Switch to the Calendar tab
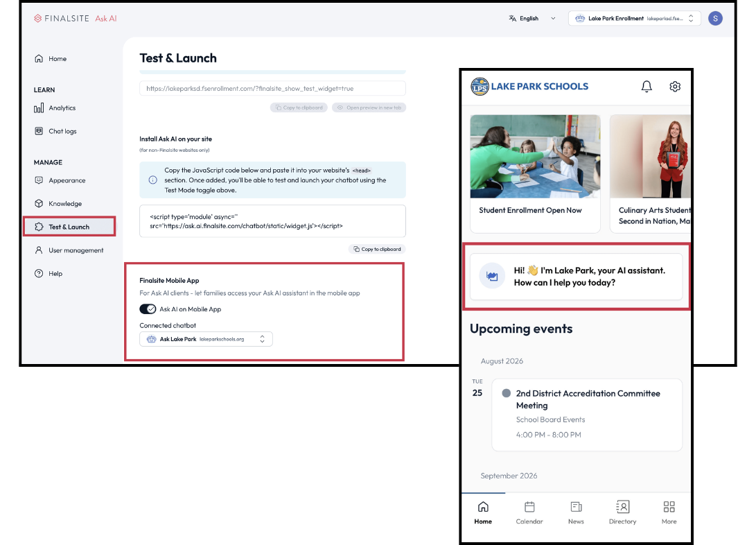756x545 pixels. pyautogui.click(x=529, y=512)
